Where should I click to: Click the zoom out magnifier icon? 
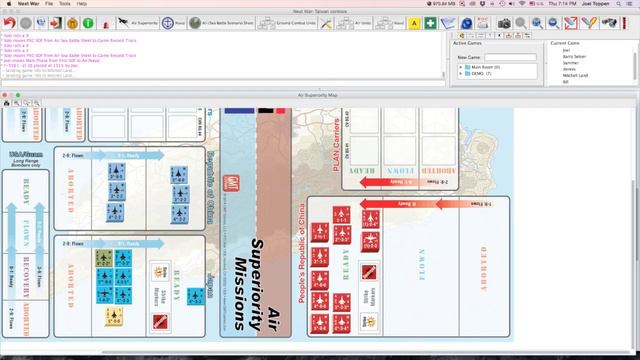point(553,23)
